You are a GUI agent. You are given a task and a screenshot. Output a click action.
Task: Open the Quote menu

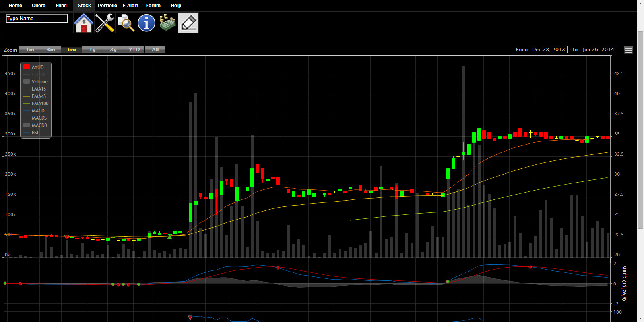tap(39, 6)
